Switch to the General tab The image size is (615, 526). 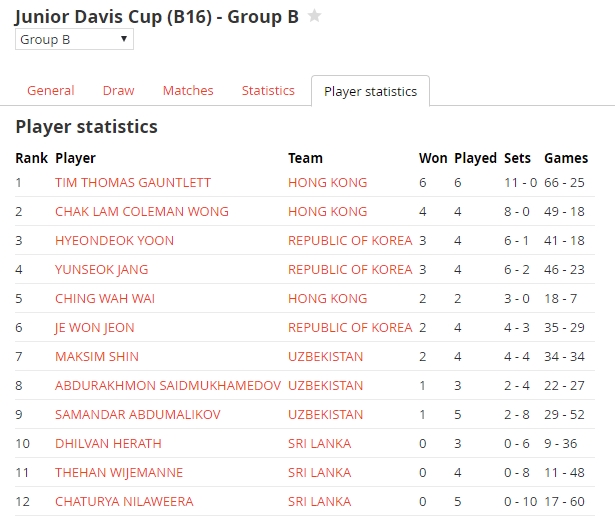pyautogui.click(x=51, y=91)
